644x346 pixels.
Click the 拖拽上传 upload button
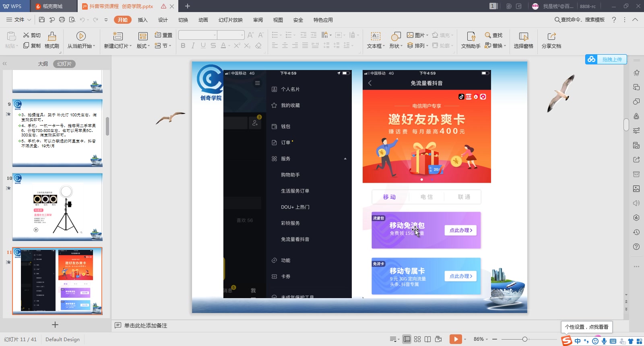(x=606, y=60)
